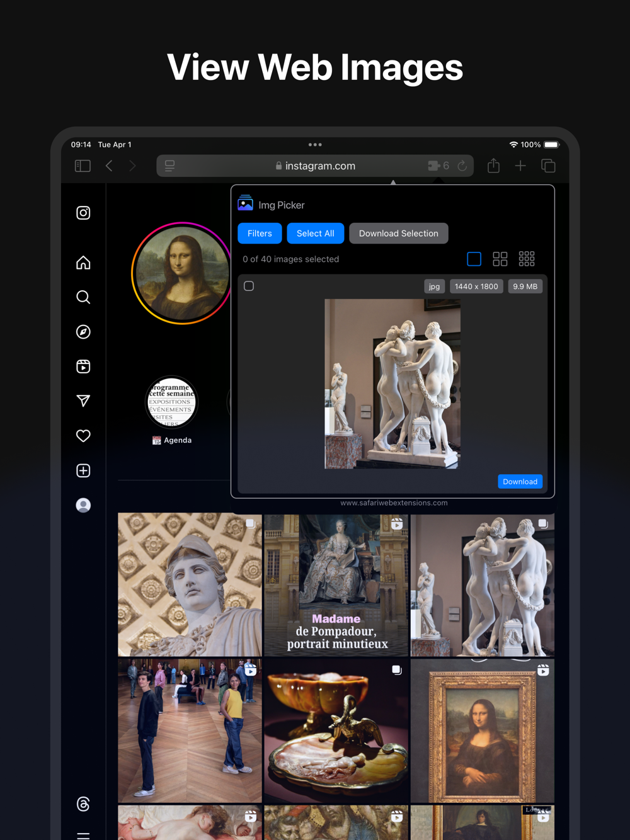Screen dimensions: 630x840
Task: Click the Three Graces preview in Img Picker
Action: tap(392, 383)
